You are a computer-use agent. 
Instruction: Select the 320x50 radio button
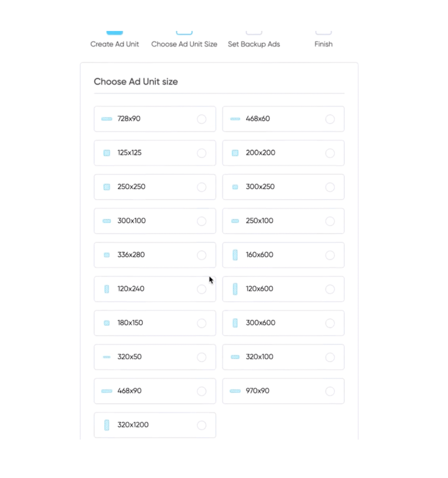201,357
